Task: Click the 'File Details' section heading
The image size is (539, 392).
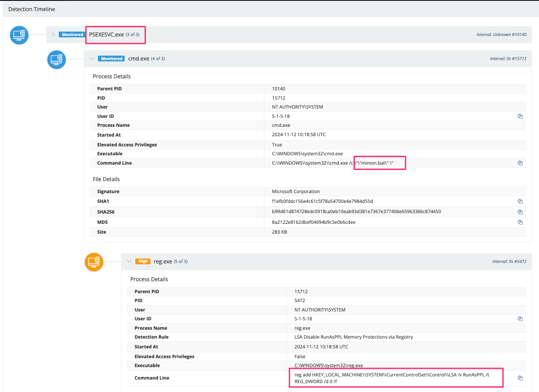Action: pos(106,179)
